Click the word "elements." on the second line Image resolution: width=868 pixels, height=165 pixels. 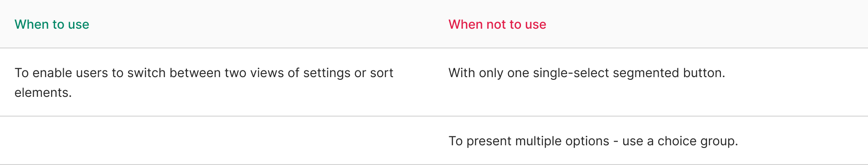[43, 92]
